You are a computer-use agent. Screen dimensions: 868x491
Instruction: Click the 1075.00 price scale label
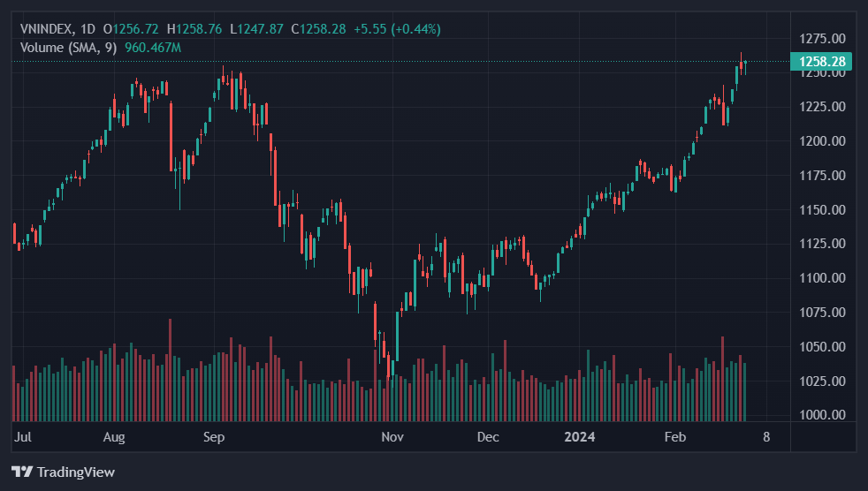click(823, 312)
